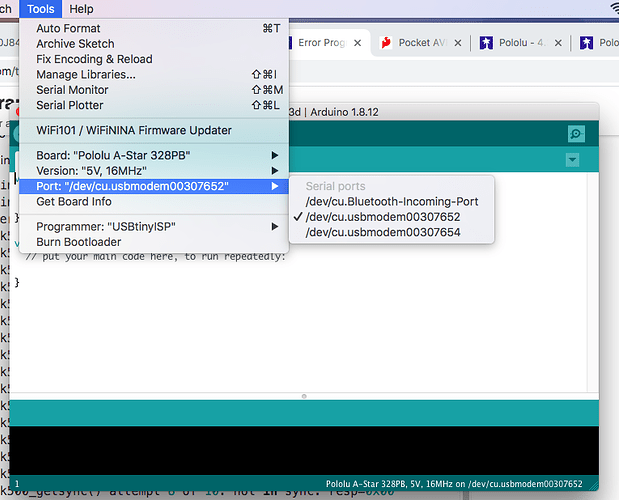Choose the Bluetooth-Incoming-Port serial port
This screenshot has height=500, width=619.
point(391,201)
